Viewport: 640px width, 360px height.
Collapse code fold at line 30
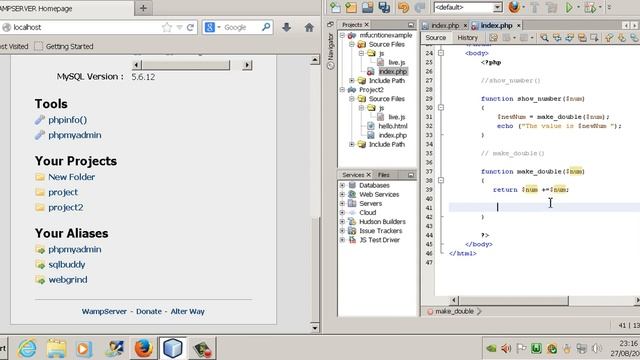441,108
